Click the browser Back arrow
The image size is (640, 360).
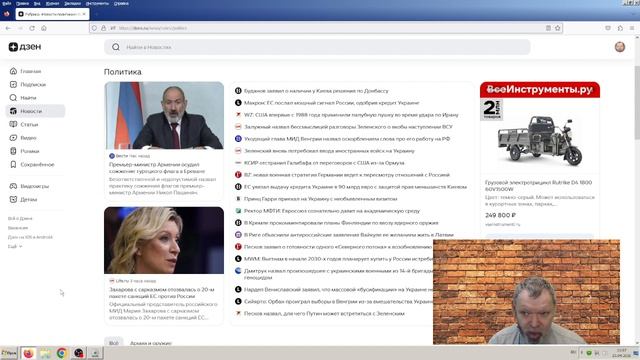pos(8,28)
